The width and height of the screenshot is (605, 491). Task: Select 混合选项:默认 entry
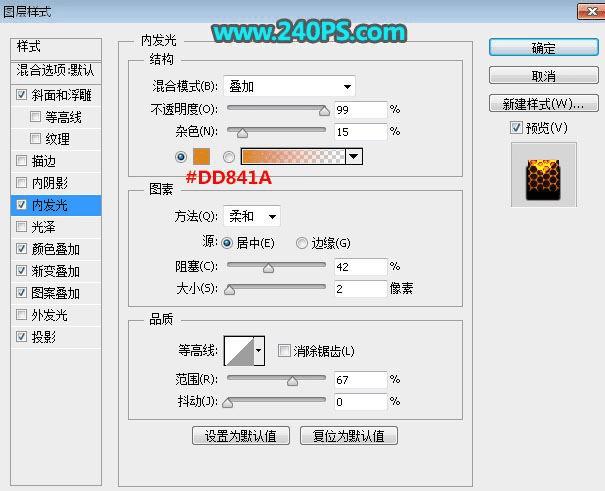point(56,71)
